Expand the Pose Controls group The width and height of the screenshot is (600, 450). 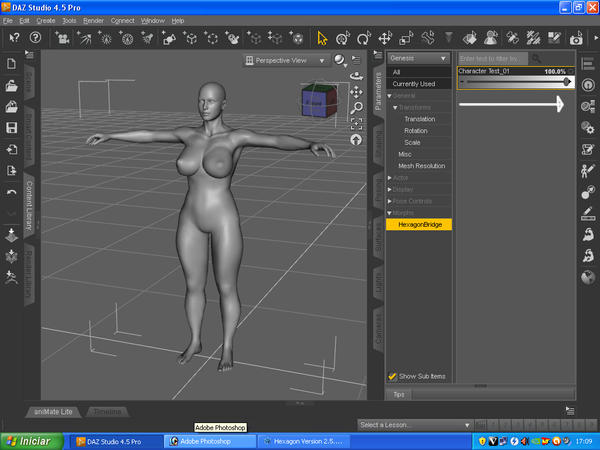pyautogui.click(x=390, y=201)
